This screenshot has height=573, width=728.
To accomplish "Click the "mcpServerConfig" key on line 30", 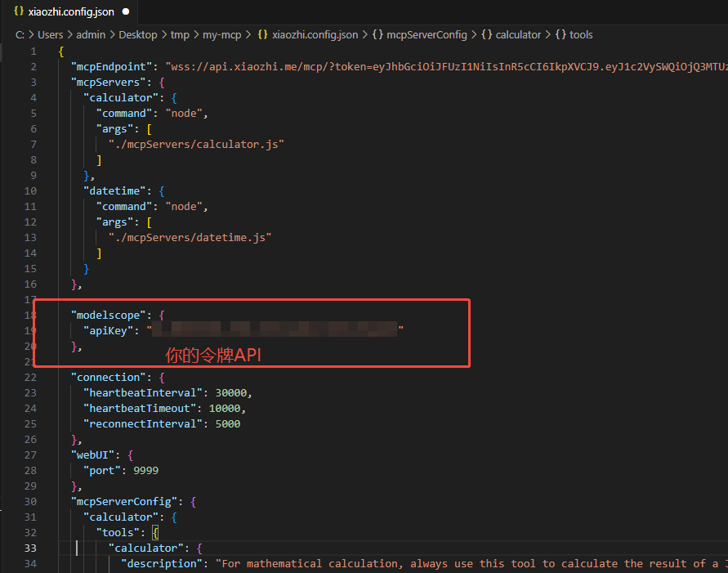I will [124, 502].
